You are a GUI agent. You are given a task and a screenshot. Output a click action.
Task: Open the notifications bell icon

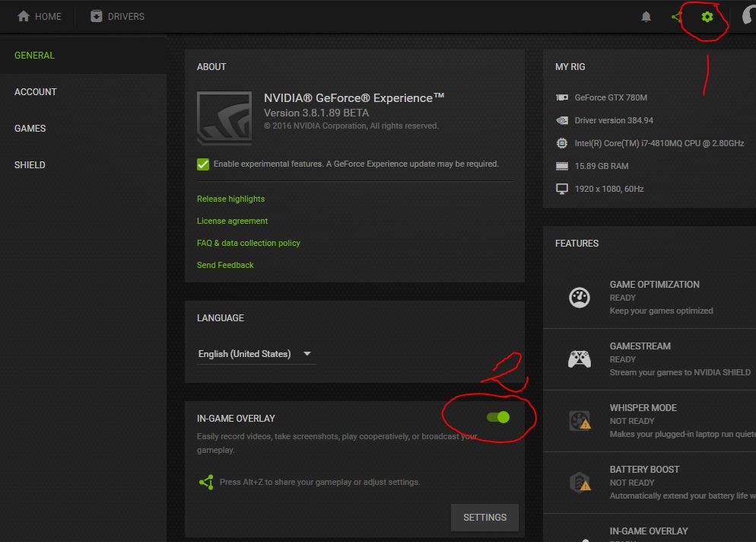646,17
